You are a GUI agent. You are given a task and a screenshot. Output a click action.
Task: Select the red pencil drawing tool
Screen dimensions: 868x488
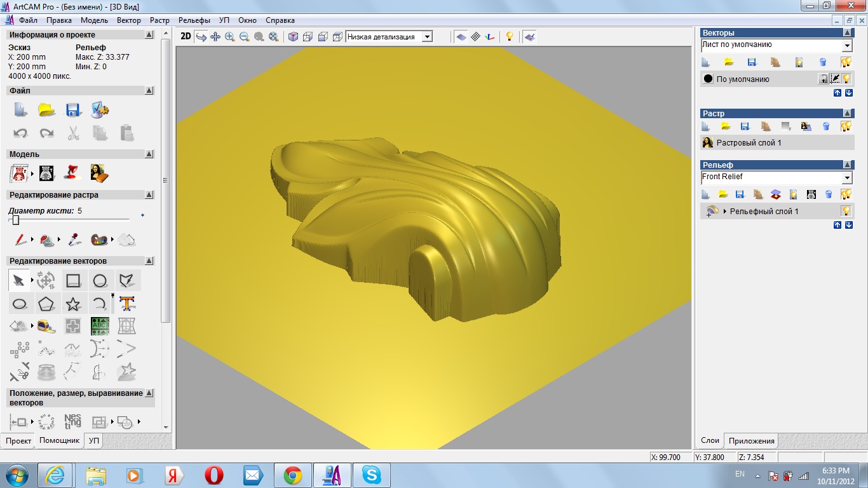coord(21,240)
